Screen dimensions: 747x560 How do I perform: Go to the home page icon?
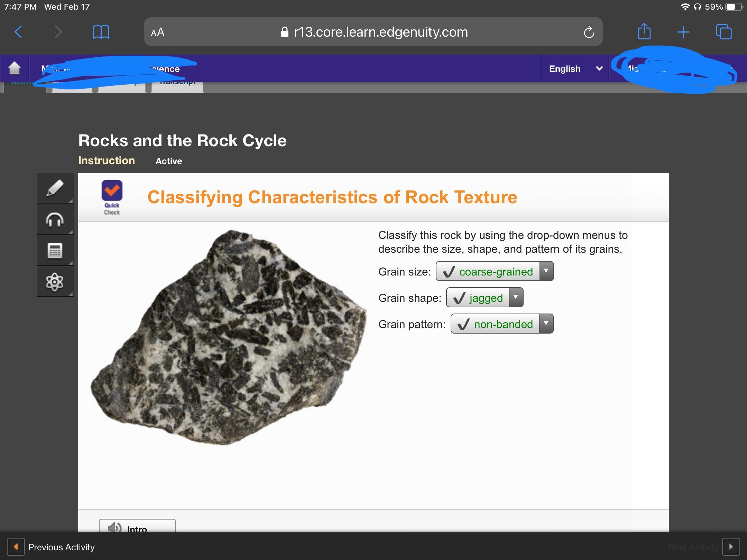[x=15, y=68]
